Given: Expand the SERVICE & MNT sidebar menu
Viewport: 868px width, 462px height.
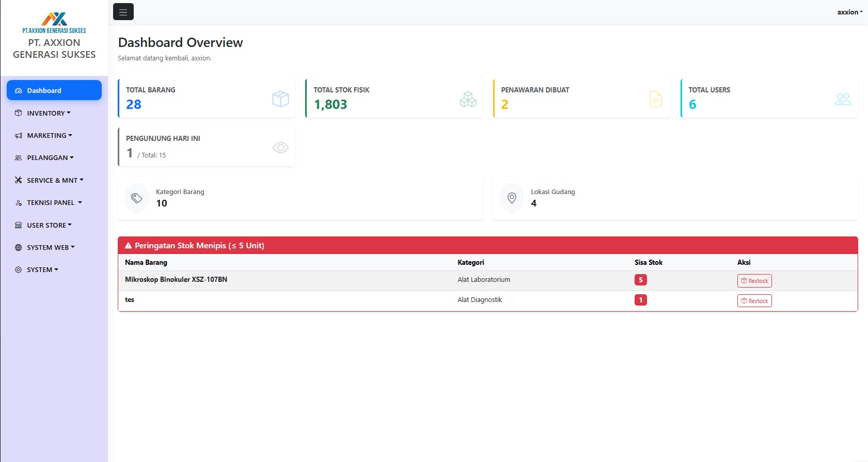Looking at the screenshot, I should 54,180.
